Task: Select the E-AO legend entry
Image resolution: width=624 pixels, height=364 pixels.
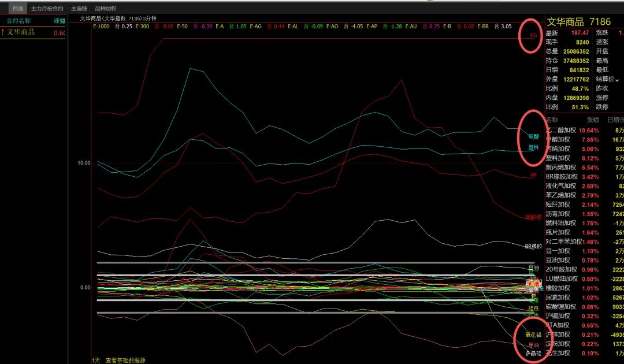Action: tap(332, 26)
